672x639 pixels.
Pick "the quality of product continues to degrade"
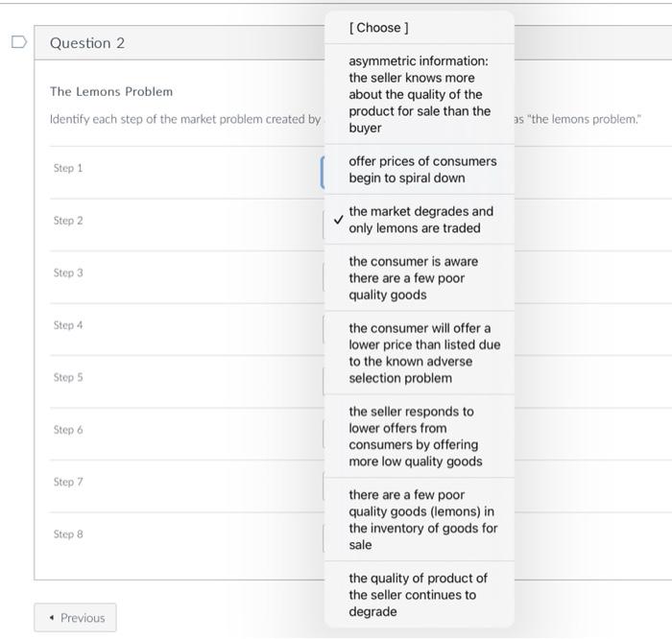point(418,595)
